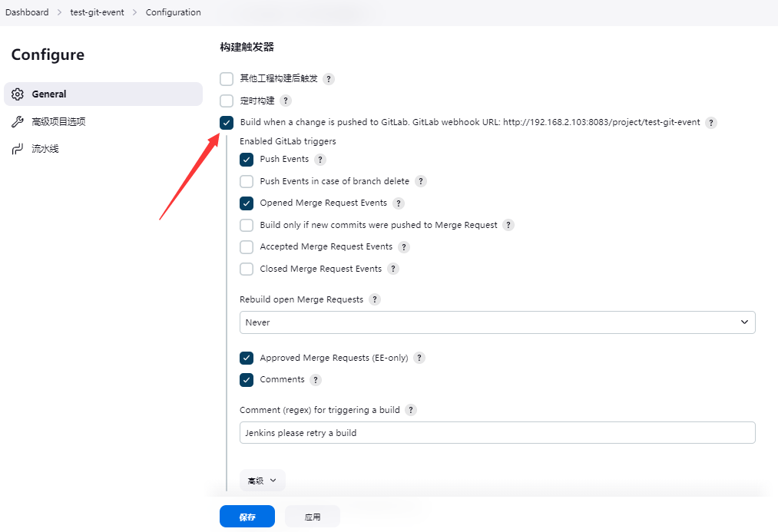Open help for Opened Merge Request Events
This screenshot has width=778, height=532.
tap(399, 203)
